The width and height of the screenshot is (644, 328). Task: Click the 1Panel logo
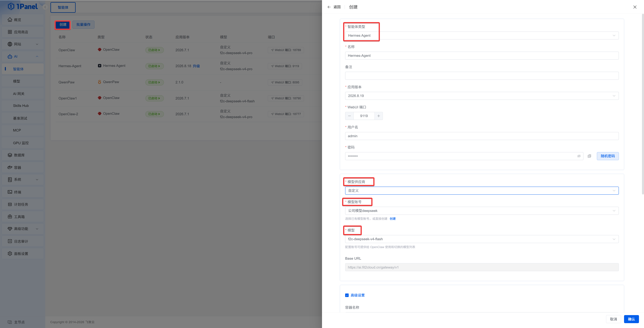pyautogui.click(x=23, y=7)
